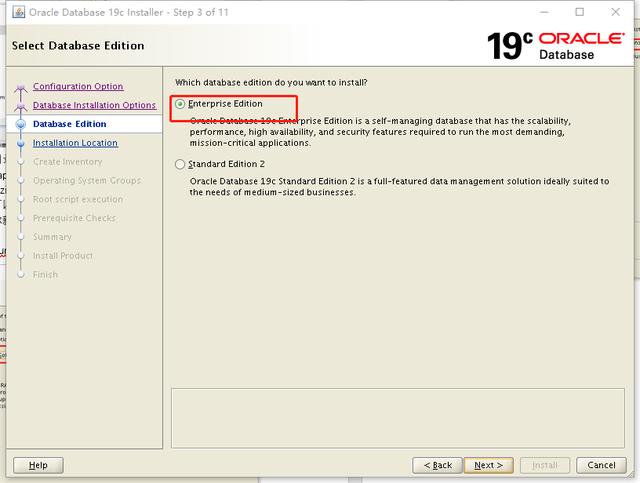Image resolution: width=640 pixels, height=483 pixels.
Task: Click the Summary step text
Action: [52, 237]
